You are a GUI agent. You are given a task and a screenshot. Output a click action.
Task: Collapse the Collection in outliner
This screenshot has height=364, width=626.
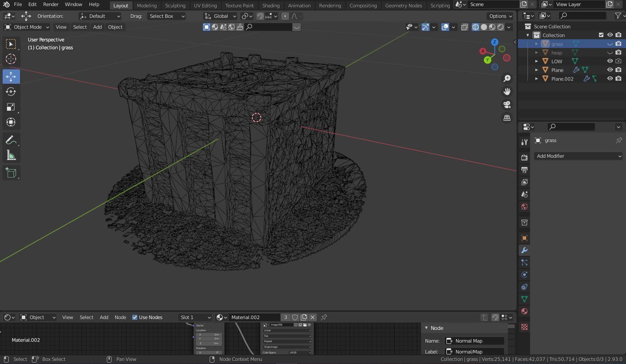pos(528,35)
